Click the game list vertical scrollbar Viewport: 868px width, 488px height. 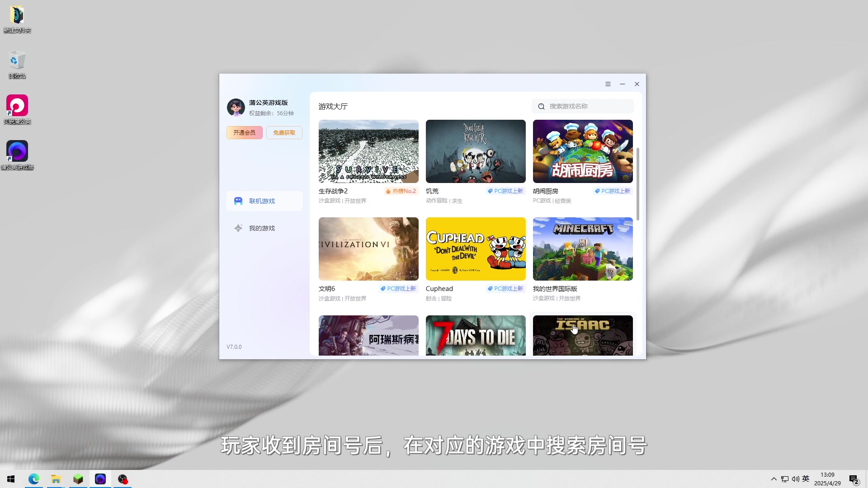(x=638, y=184)
